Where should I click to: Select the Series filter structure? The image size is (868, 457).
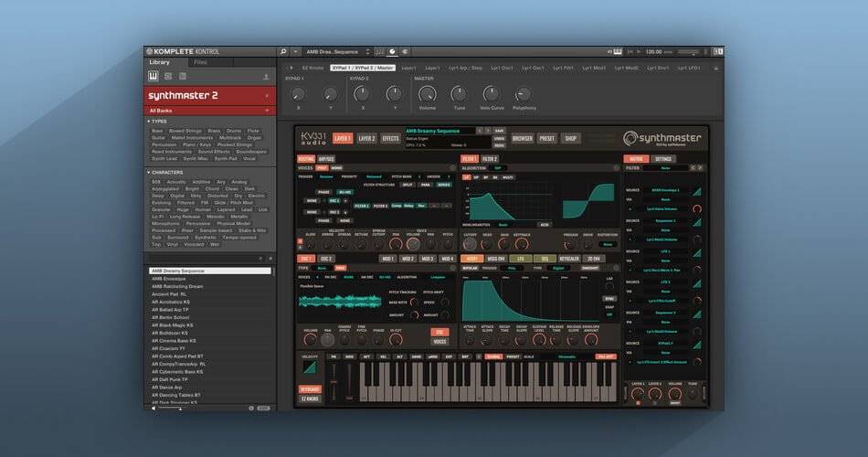click(444, 185)
